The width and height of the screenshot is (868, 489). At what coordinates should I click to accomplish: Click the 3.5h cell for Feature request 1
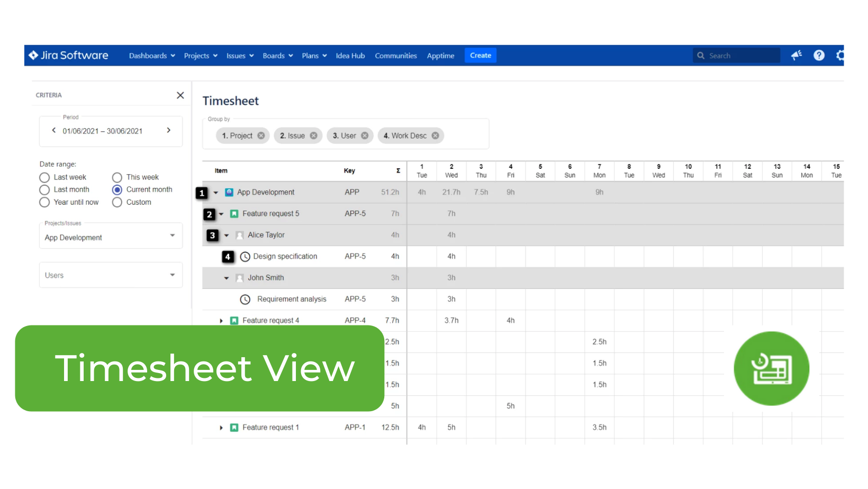(600, 427)
